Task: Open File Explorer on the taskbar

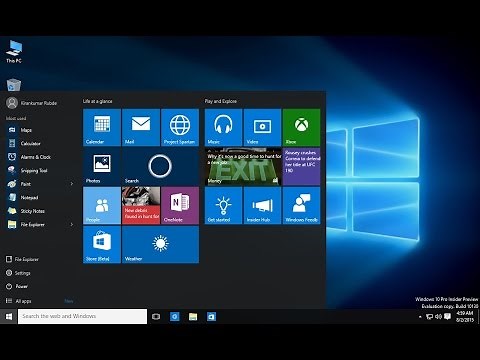Action: (x=193, y=316)
